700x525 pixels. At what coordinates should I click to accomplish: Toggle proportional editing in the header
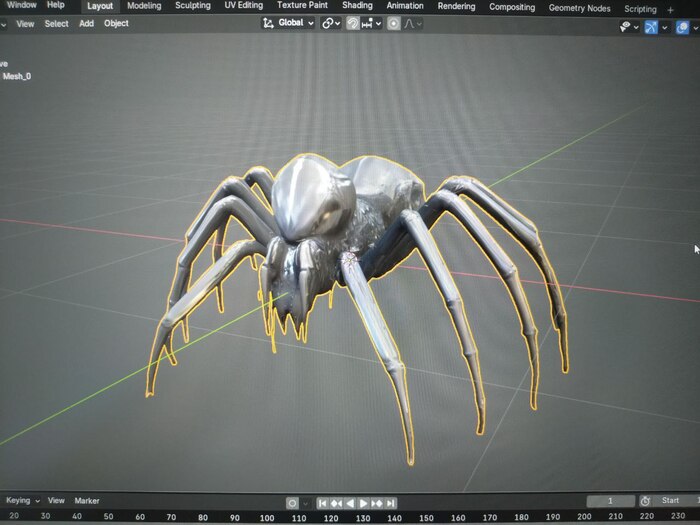(x=395, y=23)
